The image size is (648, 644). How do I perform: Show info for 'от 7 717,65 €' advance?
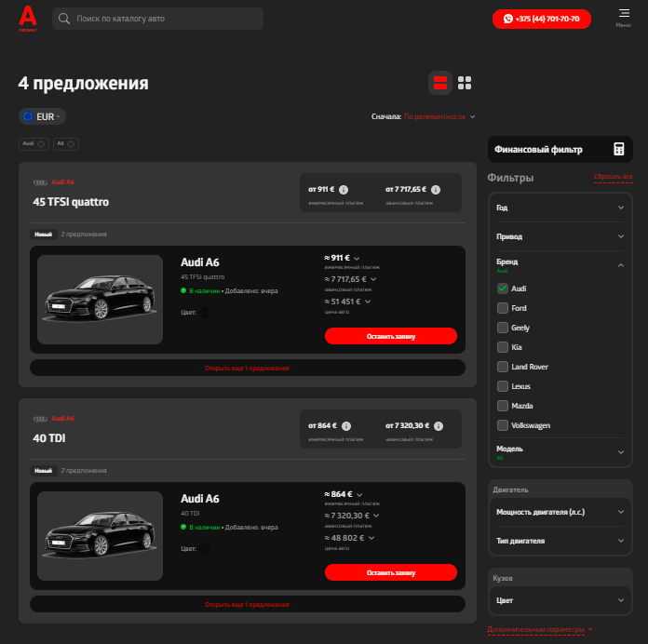coord(436,190)
